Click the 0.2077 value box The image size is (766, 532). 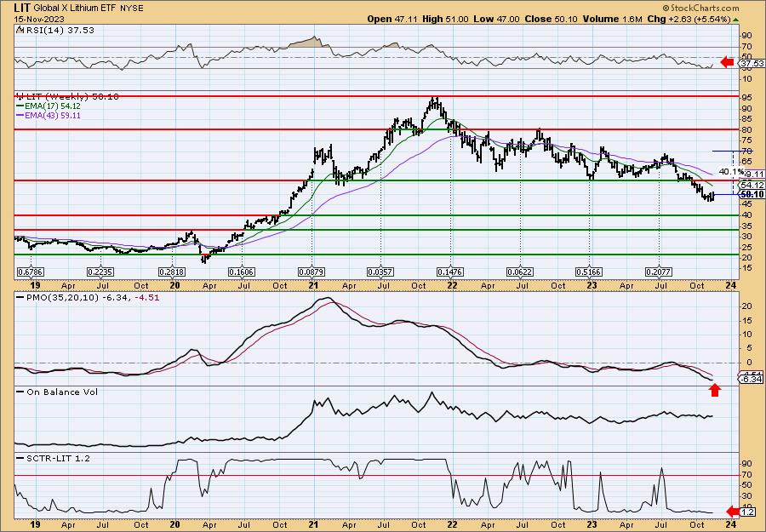(659, 272)
